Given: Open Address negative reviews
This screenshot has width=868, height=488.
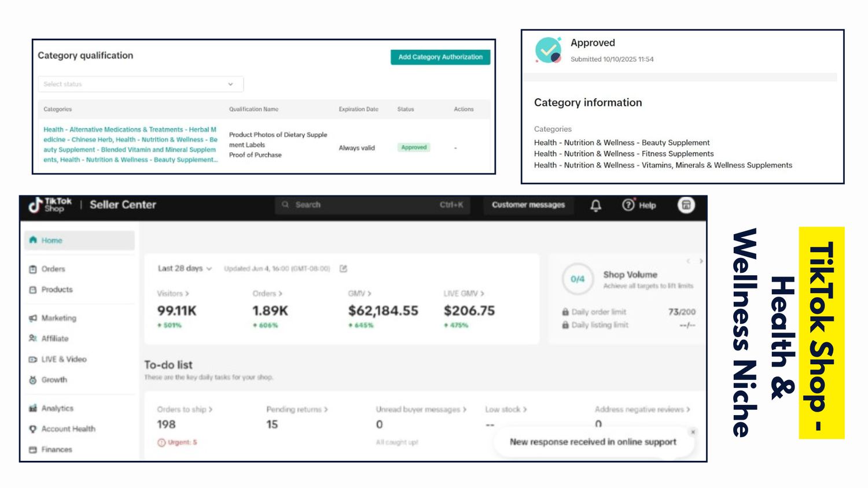Looking at the screenshot, I should [642, 409].
